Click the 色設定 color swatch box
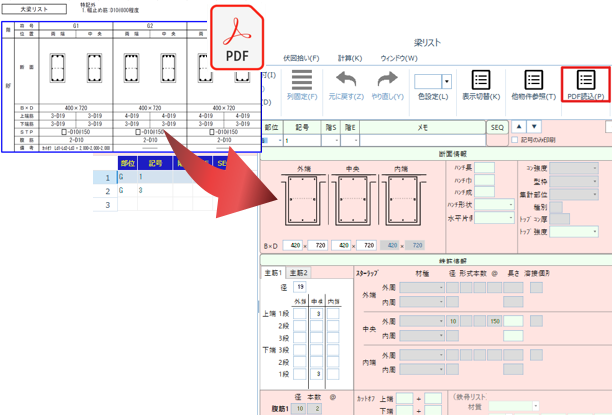This screenshot has height=415, width=612. (x=428, y=82)
